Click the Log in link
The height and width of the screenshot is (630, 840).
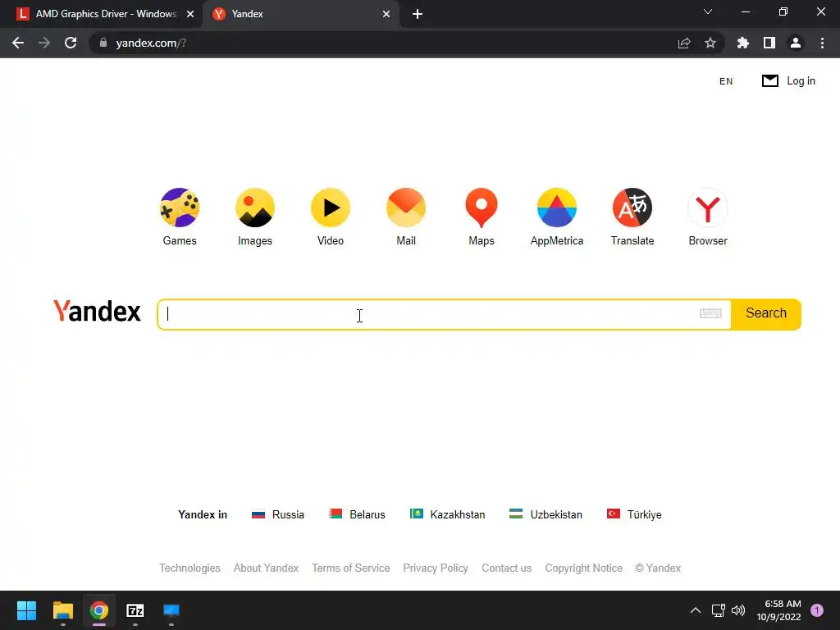pos(801,81)
